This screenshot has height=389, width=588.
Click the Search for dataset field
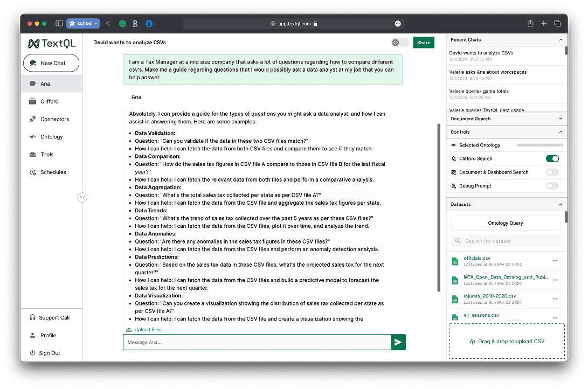tap(506, 241)
